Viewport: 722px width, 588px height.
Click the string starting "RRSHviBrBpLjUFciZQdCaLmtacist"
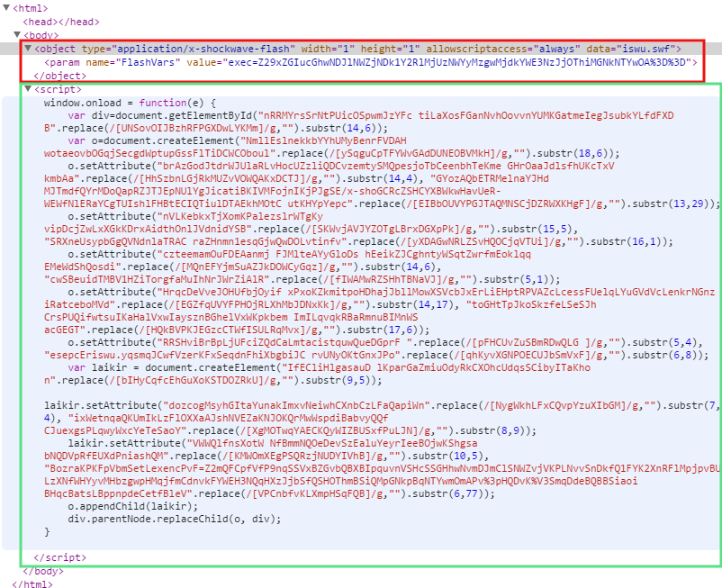pos(284,342)
